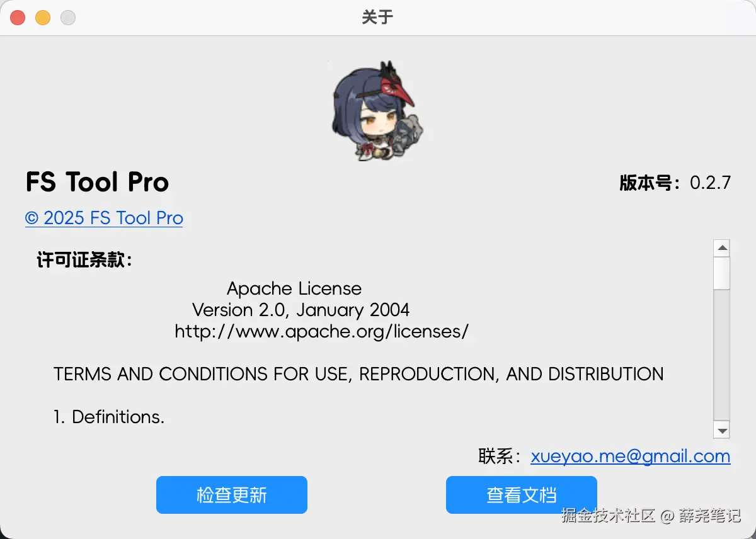
Task: Click the 关于 window title
Action: [378, 18]
